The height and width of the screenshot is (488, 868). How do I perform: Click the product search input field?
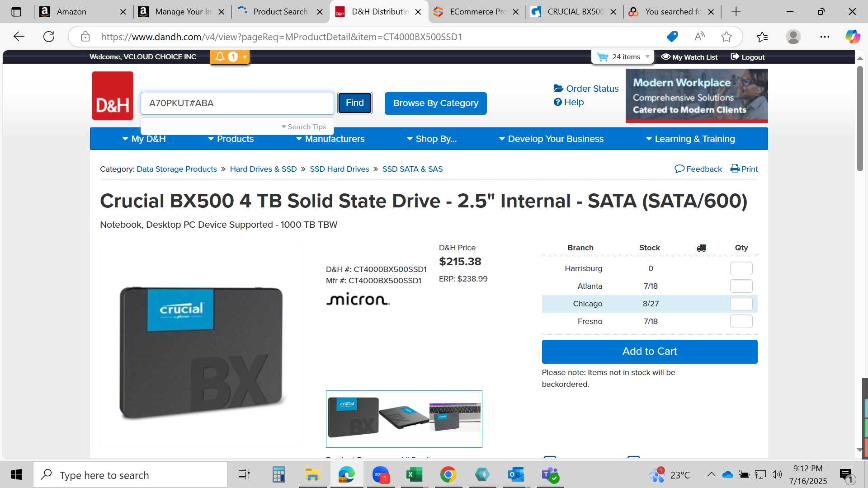click(x=237, y=103)
